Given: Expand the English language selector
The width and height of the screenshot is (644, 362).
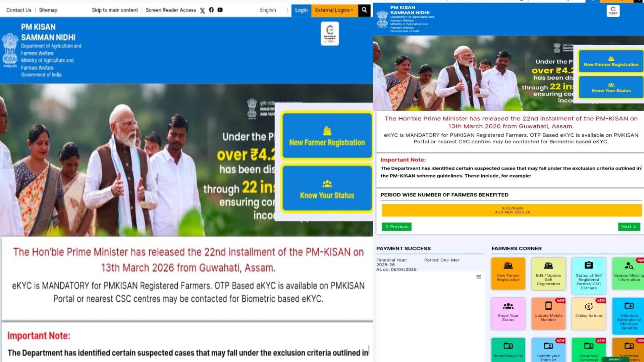Looking at the screenshot, I should coord(268,10).
